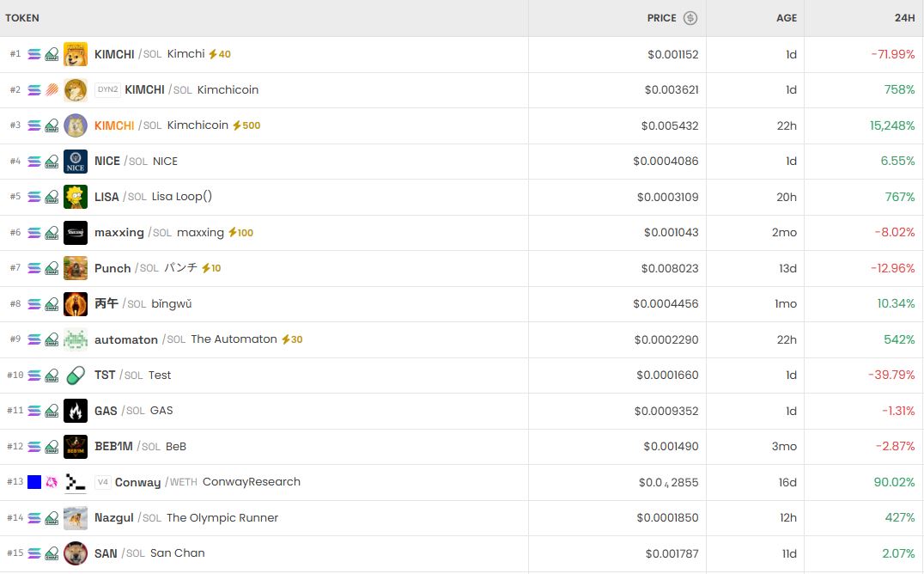Select the pump.fun pill icon beside NICE
The height and width of the screenshot is (574, 924).
(x=51, y=161)
